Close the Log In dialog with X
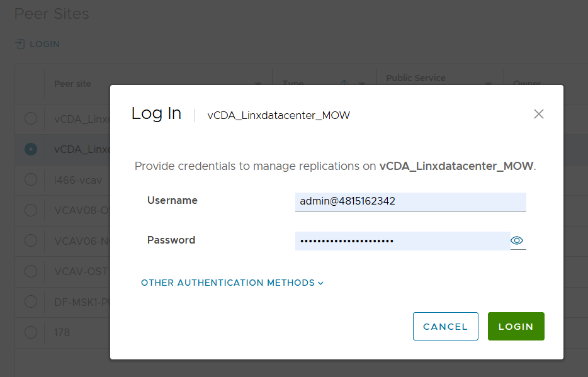The width and height of the screenshot is (588, 377). 538,114
